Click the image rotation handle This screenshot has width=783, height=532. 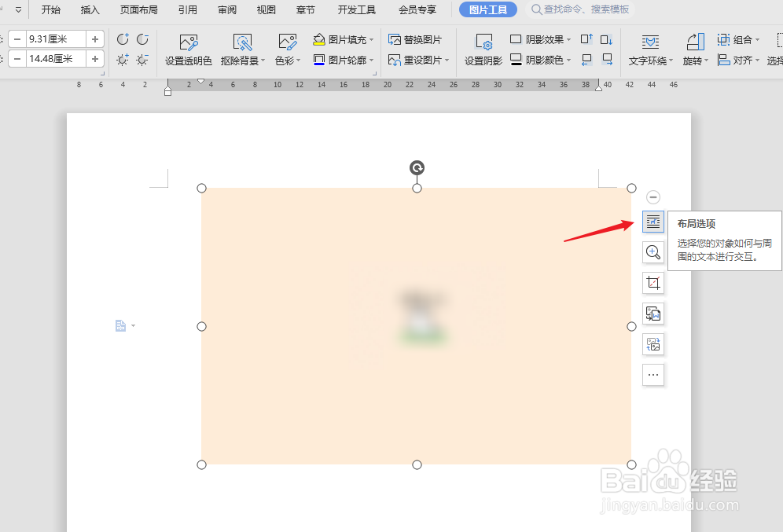pyautogui.click(x=417, y=167)
